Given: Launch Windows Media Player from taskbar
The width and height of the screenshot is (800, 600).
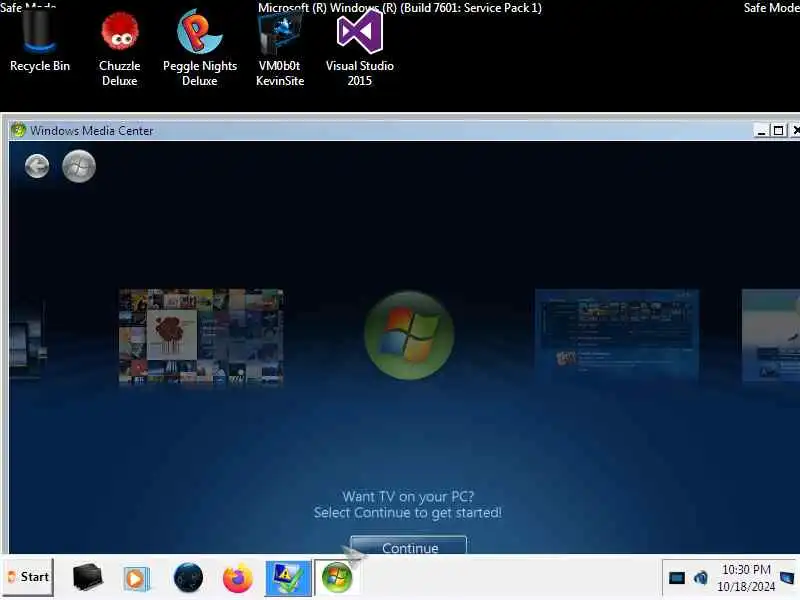Looking at the screenshot, I should click(x=136, y=579).
